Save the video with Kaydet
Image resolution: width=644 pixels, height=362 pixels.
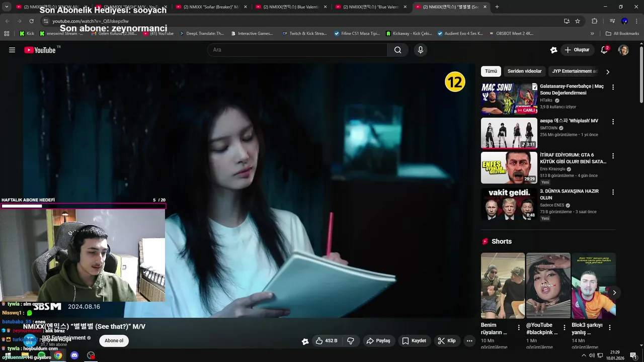pos(414,341)
